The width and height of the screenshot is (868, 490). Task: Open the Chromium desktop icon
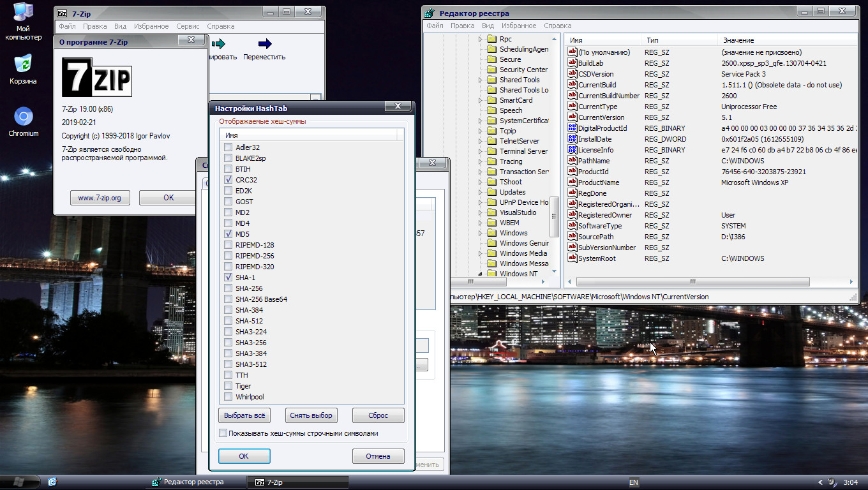24,117
